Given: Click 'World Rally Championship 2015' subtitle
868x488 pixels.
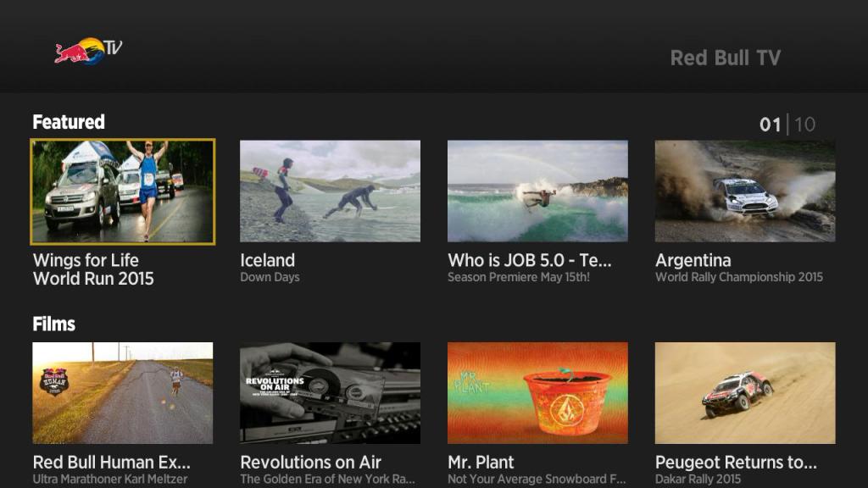Looking at the screenshot, I should [739, 277].
